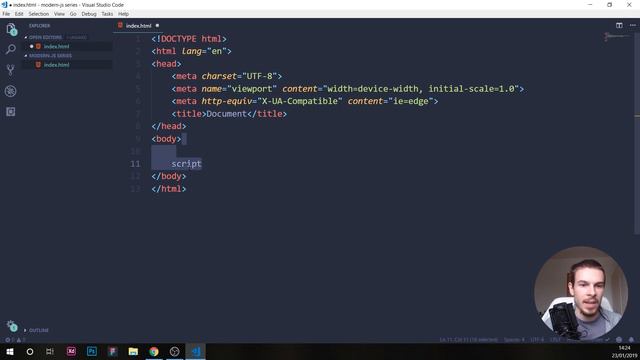Open the Go menu
Screen dimensions: 640x360
tap(73, 14)
